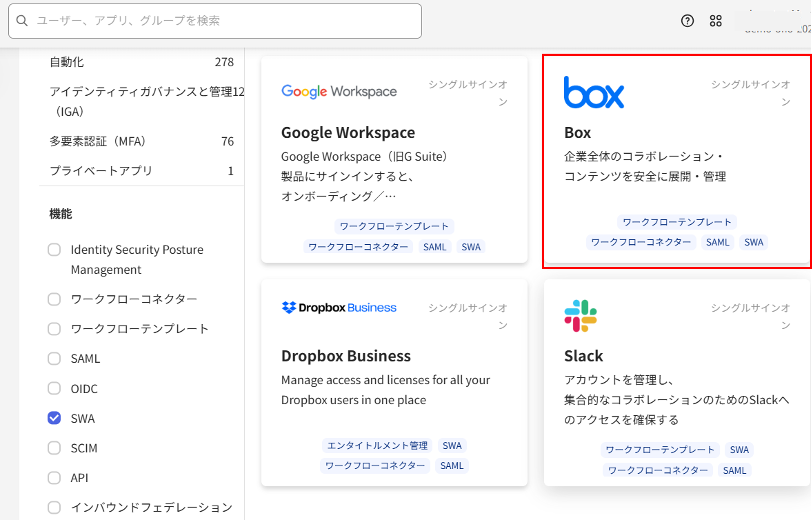Screen dimensions: 812x520
Task: Check Identity Security Posture Management box
Action: (x=54, y=250)
